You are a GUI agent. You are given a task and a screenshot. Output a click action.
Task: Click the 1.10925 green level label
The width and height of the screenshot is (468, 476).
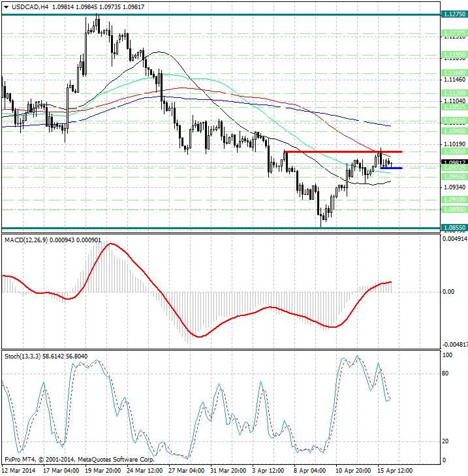point(455,107)
